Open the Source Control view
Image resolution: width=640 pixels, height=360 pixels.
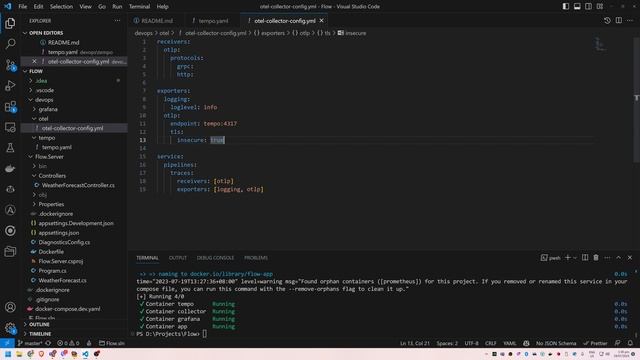(x=10, y=65)
